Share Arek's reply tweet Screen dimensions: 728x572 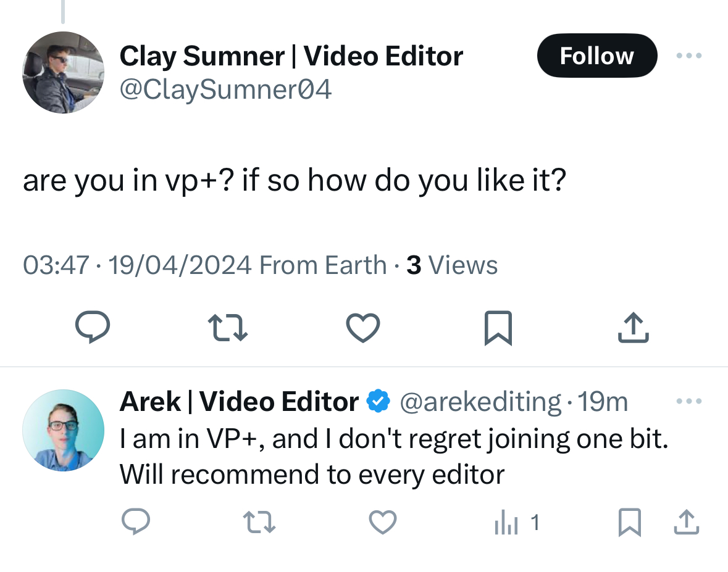(x=686, y=523)
